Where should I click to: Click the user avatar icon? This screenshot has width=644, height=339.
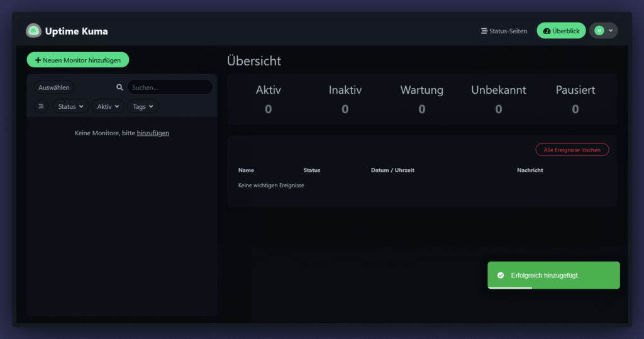point(599,31)
